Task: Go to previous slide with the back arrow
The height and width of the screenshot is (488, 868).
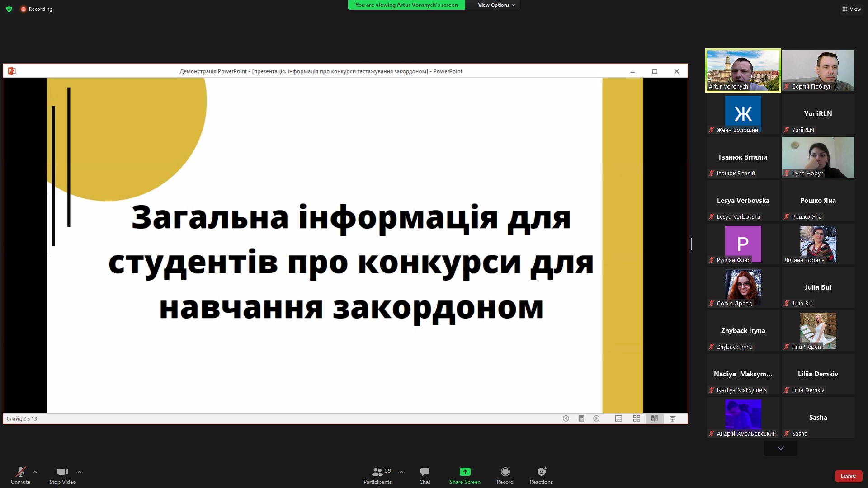Action: click(566, 418)
